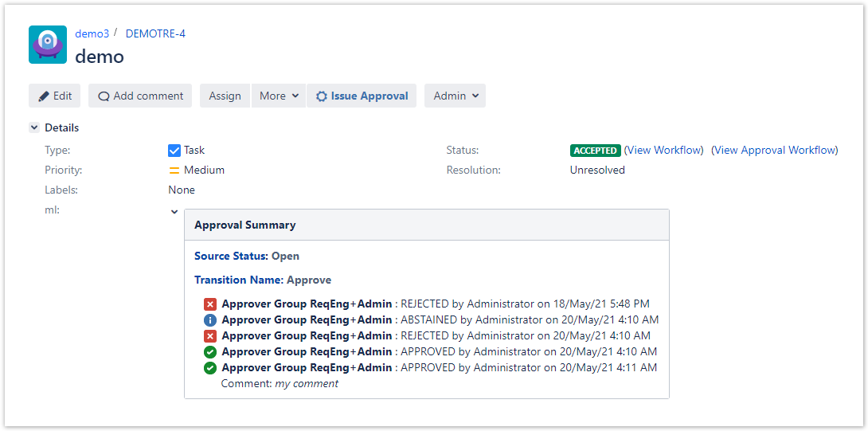868x431 pixels.
Task: Click the blue Task type checkbox icon
Action: pyautogui.click(x=174, y=150)
